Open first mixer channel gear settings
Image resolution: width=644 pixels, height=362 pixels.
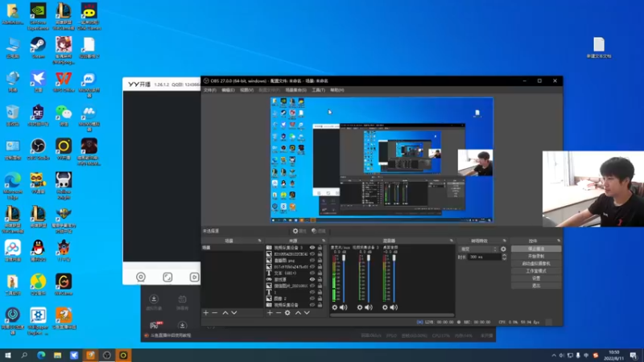[335, 307]
